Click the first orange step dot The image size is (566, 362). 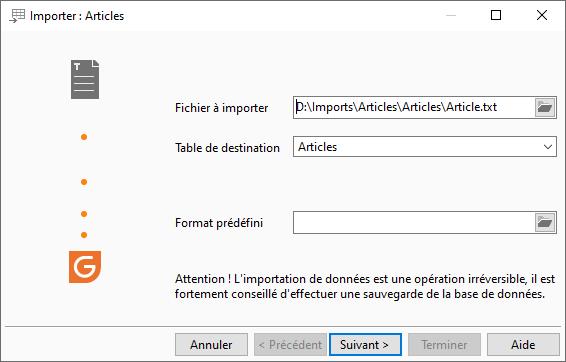pos(84,137)
